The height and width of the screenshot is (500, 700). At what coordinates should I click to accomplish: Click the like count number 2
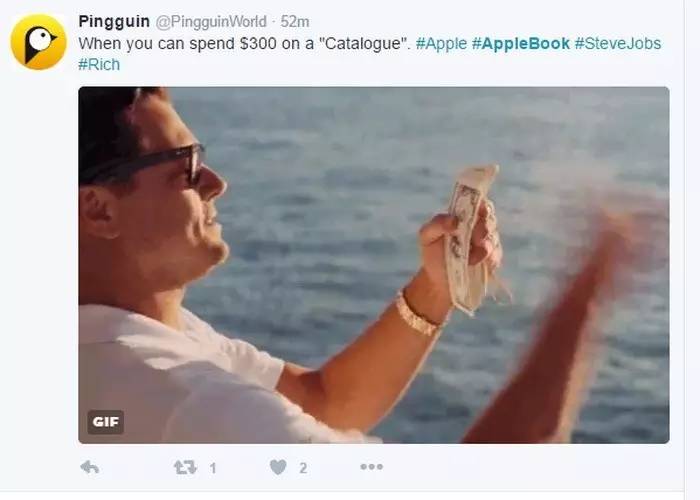click(x=303, y=467)
